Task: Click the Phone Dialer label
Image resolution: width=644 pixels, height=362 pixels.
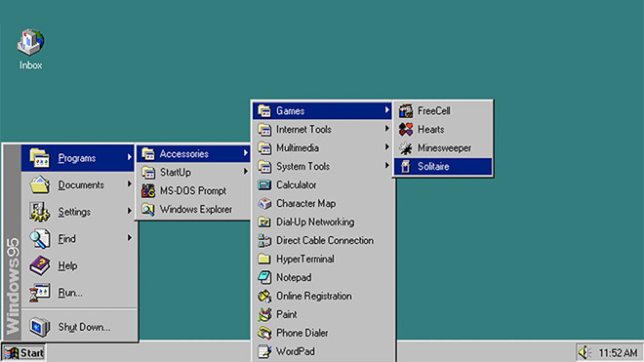Action: pyautogui.click(x=302, y=333)
